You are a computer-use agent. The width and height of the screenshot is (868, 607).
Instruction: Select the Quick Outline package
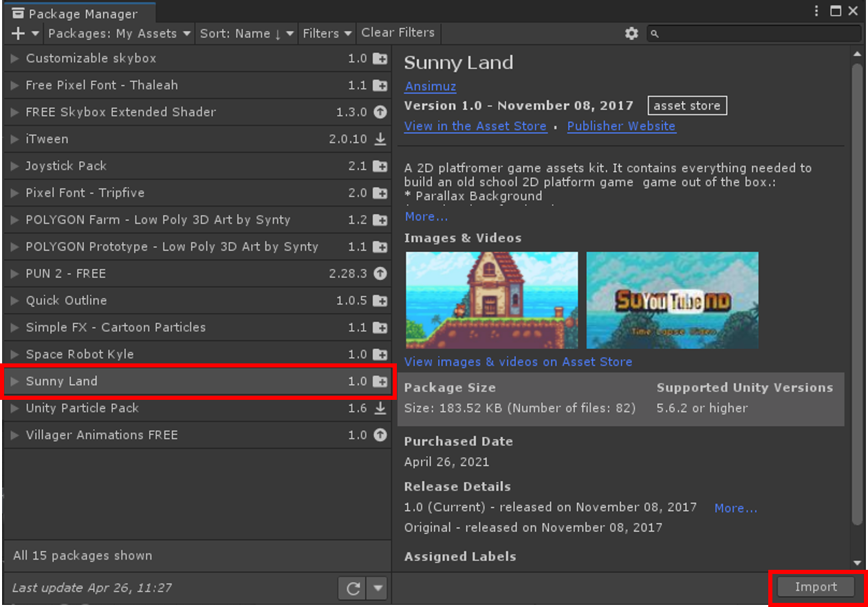(197, 301)
